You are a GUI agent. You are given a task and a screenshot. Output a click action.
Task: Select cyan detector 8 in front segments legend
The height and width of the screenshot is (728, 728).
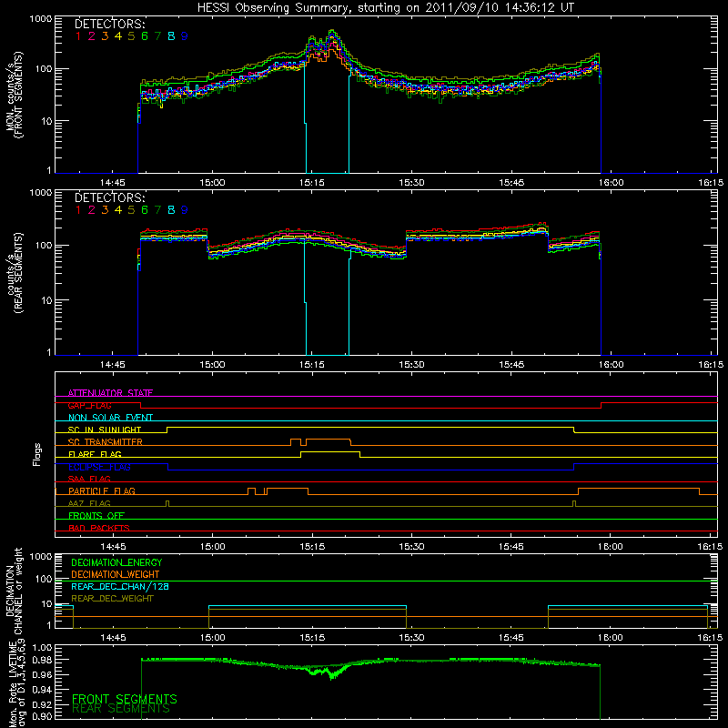coord(171,36)
